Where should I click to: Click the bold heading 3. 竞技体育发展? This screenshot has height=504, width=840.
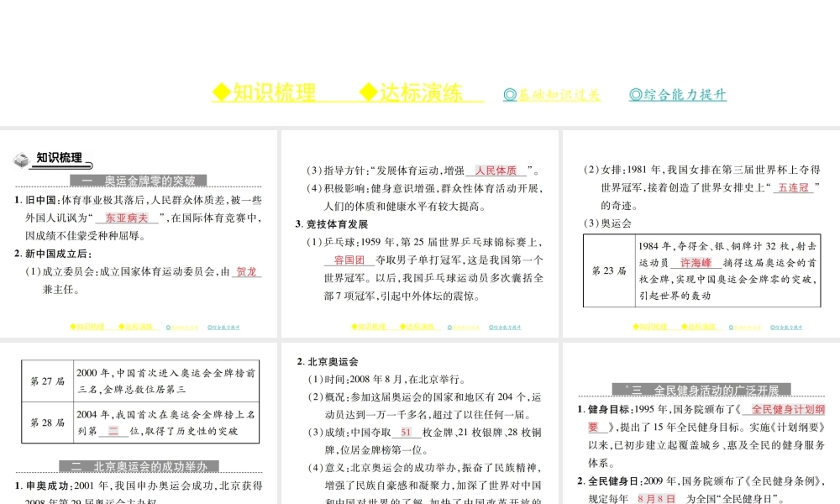332,224
